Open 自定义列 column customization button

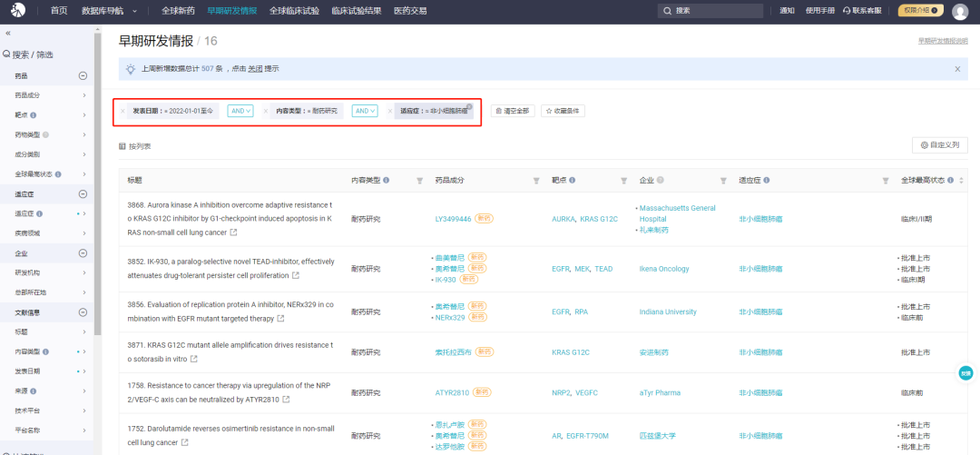pos(940,145)
